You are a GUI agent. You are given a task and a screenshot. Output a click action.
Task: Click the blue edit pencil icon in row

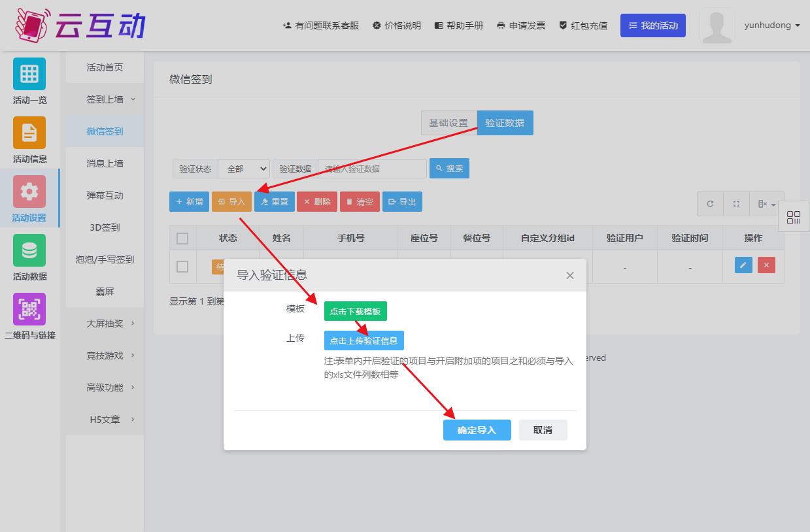[743, 265]
